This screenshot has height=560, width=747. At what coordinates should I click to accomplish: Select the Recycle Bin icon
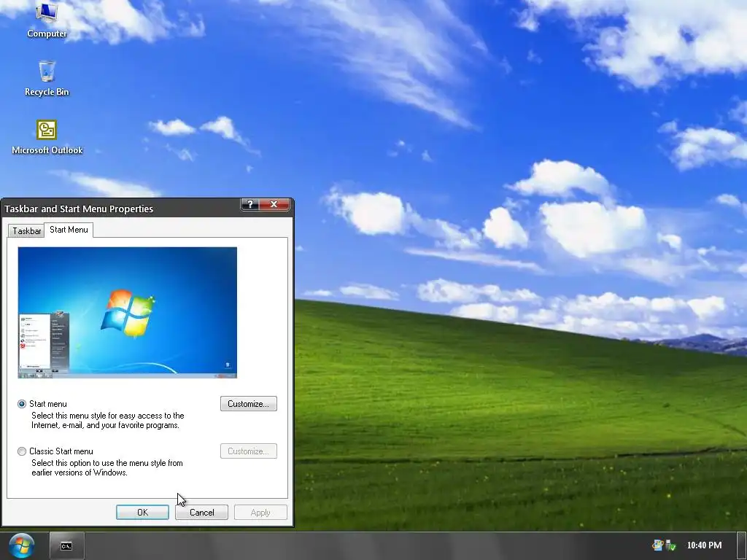pyautogui.click(x=47, y=79)
